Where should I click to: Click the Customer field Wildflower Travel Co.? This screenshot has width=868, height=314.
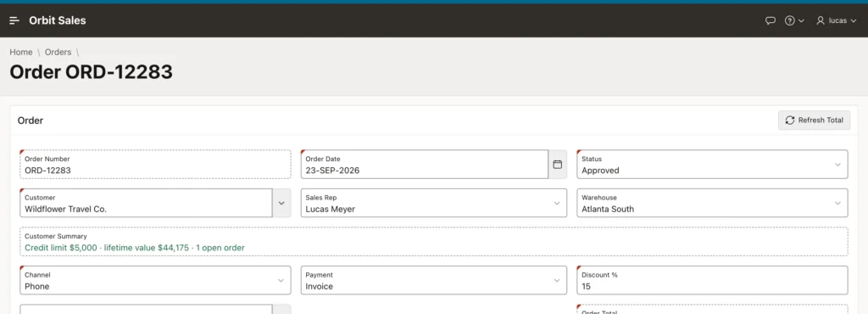coord(146,203)
